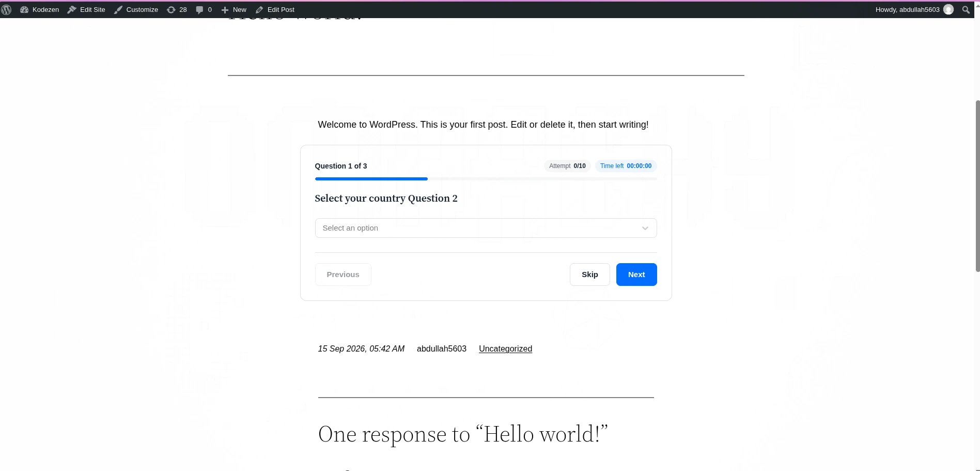Screen dimensions: 980x471
Task: Click the Attempt 0/10 badge
Action: [567, 166]
